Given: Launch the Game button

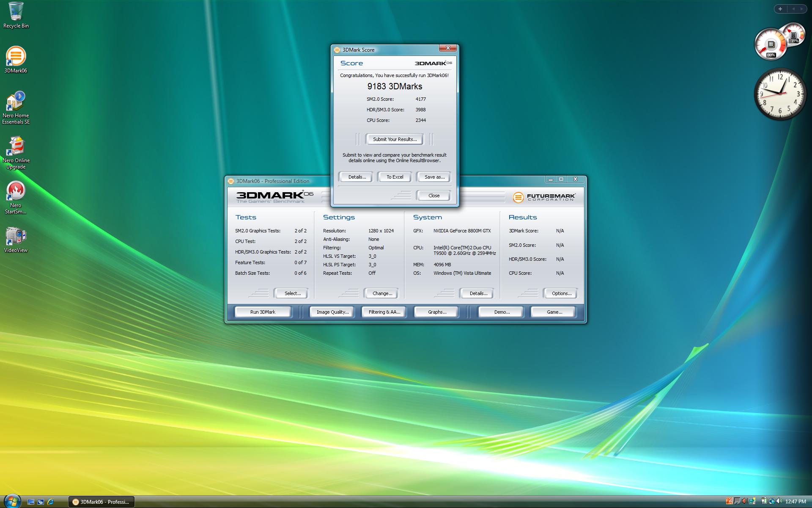Looking at the screenshot, I should click(554, 312).
